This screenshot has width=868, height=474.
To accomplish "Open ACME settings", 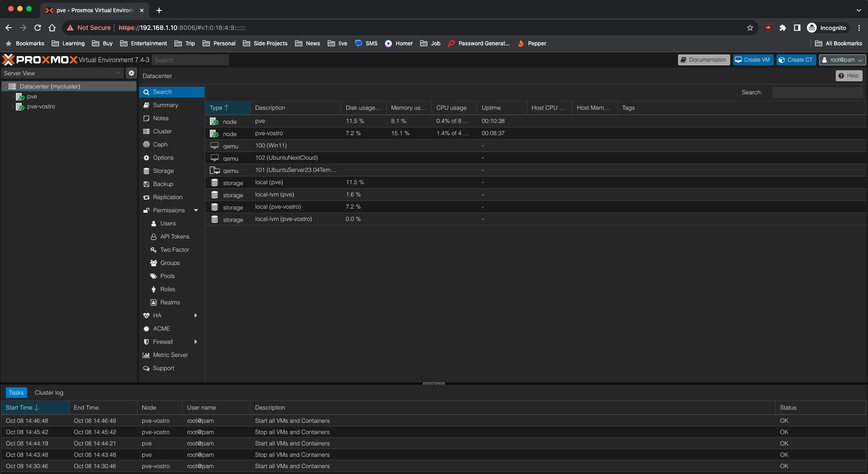I will 172,328.
